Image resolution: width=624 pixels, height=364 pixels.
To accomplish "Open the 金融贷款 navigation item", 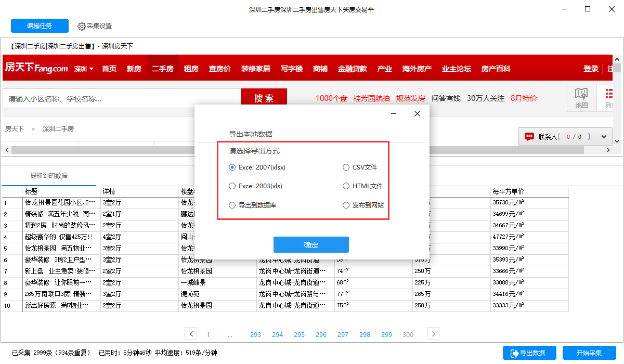I will [353, 69].
